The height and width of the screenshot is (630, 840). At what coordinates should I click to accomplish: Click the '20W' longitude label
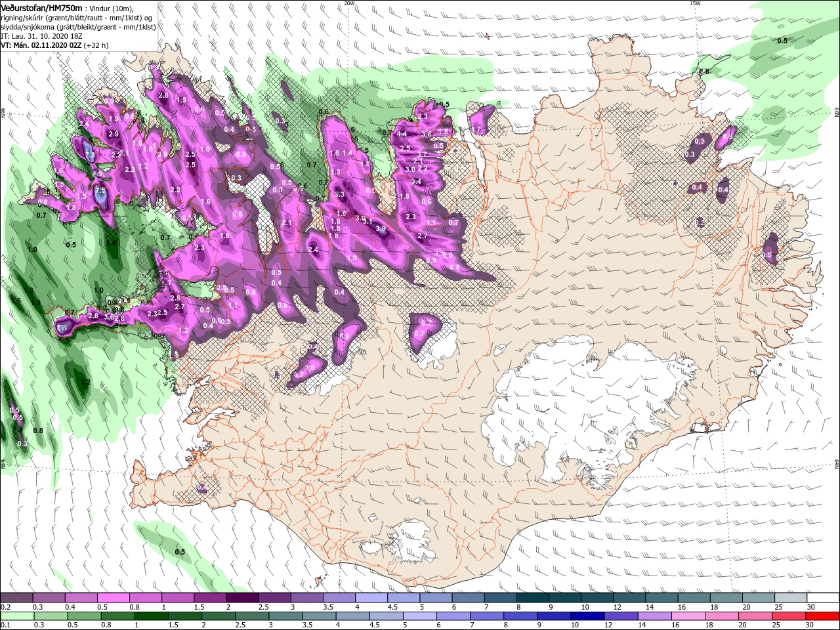(x=349, y=3)
